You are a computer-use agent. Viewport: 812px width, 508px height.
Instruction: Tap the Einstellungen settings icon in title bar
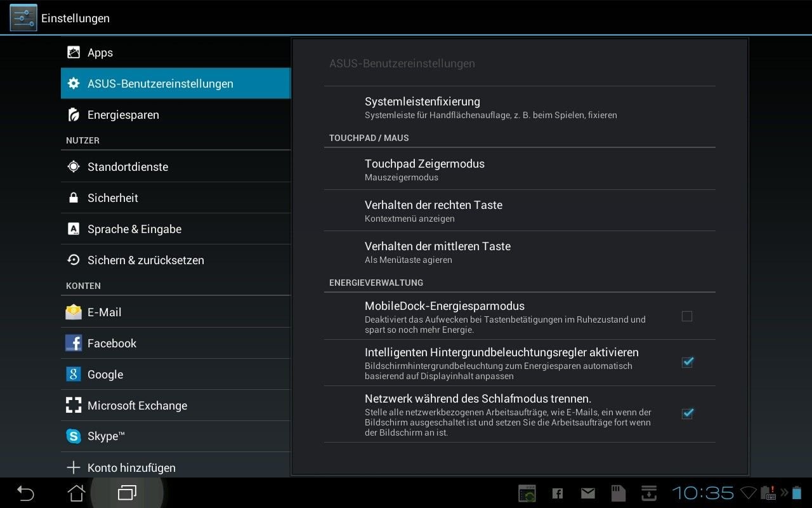pos(23,18)
